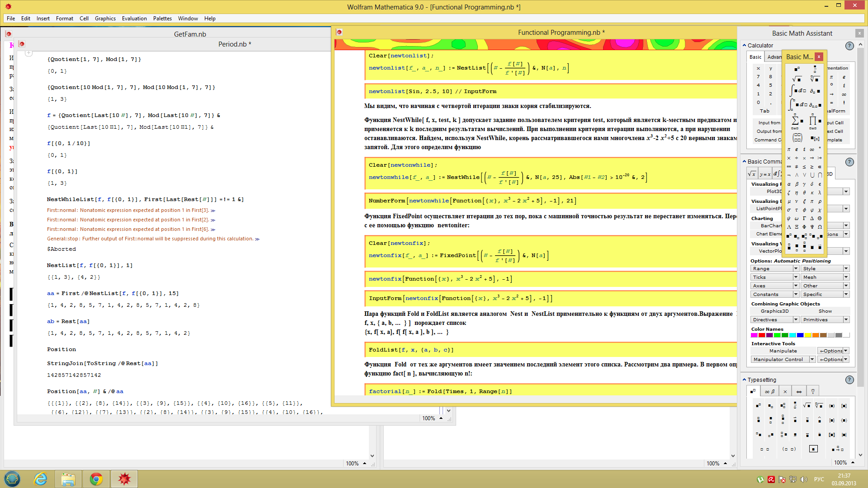This screenshot has height=488, width=868.
Task: Insert Greek alpha from floating palette
Action: coord(789,184)
